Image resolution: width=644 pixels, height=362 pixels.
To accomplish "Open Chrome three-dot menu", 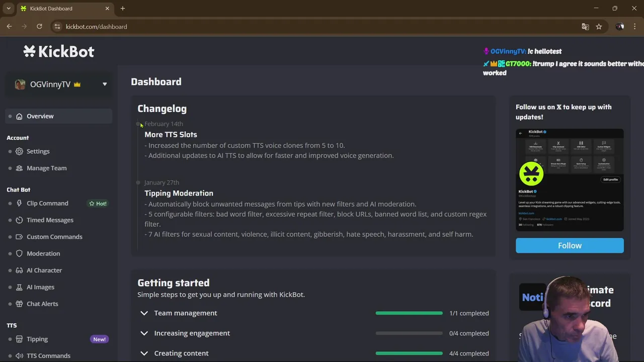I will (x=635, y=27).
